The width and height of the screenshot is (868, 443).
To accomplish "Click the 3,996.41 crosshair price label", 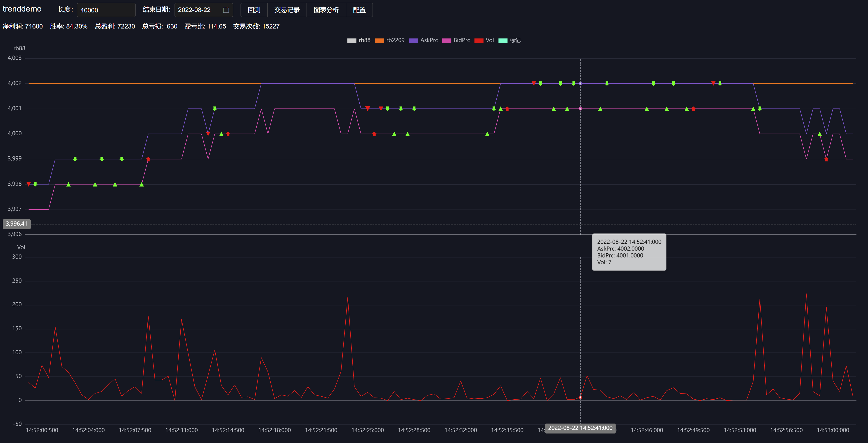I will [x=17, y=224].
